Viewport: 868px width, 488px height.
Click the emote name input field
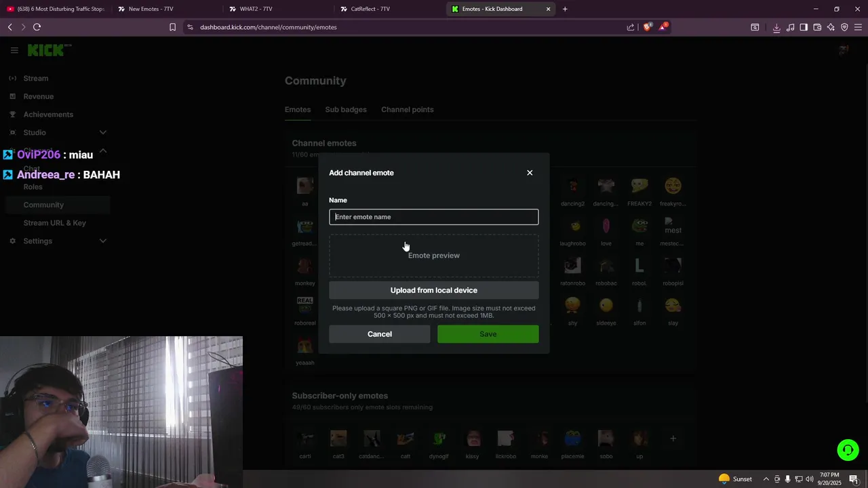pyautogui.click(x=434, y=217)
